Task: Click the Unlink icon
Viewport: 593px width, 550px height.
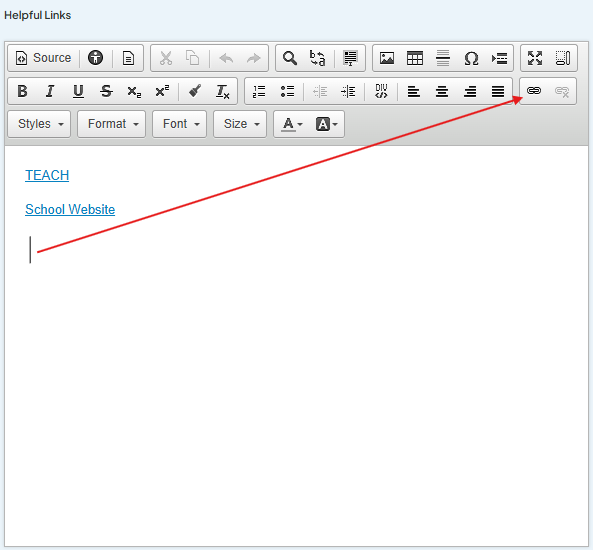Action: (562, 91)
